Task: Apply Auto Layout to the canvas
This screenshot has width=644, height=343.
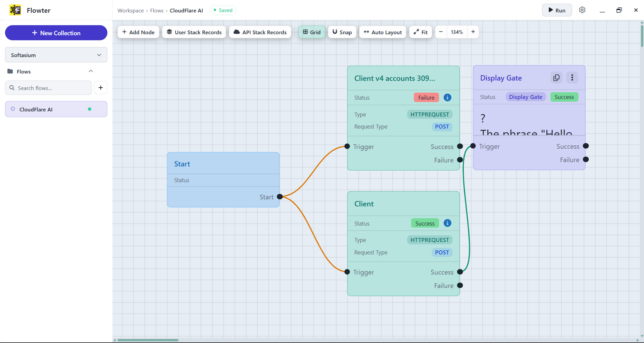Action: click(383, 32)
